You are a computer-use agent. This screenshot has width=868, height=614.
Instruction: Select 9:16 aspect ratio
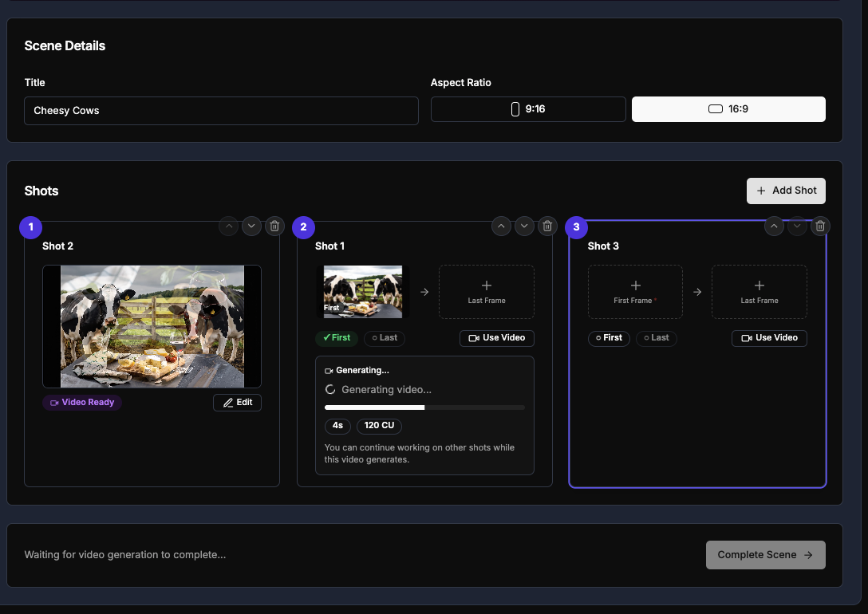click(528, 109)
